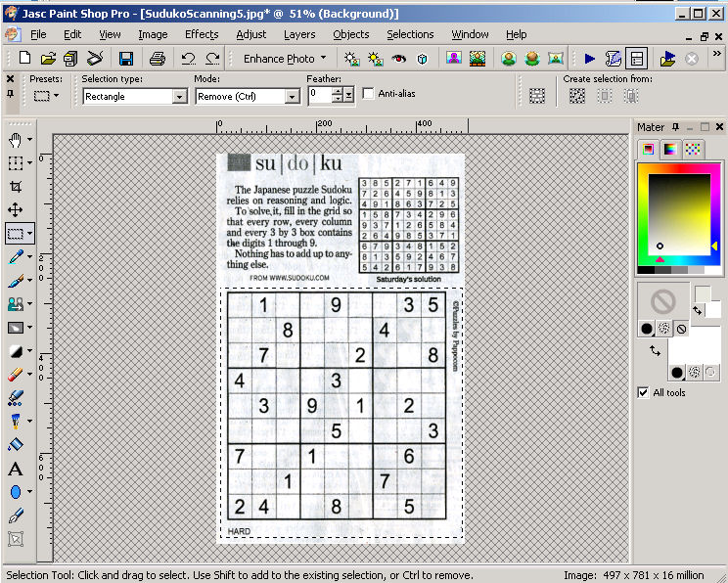
Task: Enable the Anti-alias checkbox
Action: (369, 94)
